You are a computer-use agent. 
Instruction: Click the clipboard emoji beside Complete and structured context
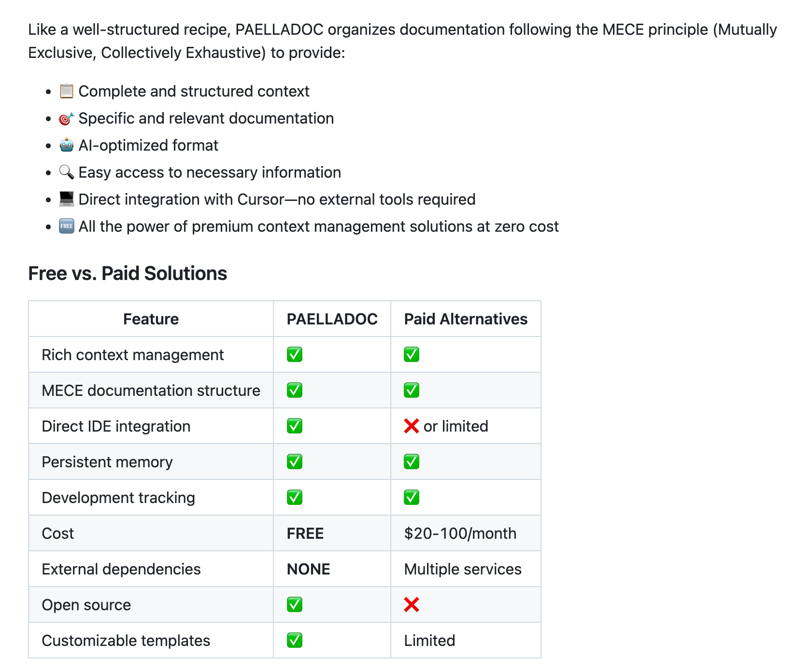click(x=67, y=91)
